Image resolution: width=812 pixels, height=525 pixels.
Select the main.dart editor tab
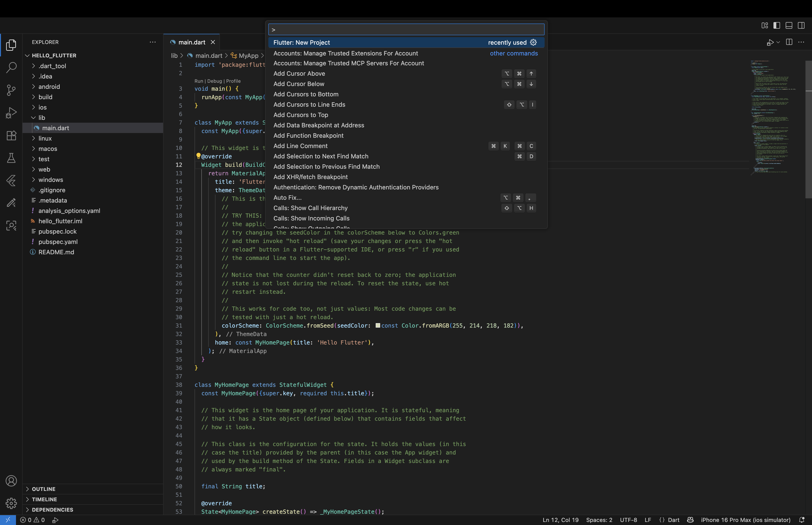[192, 42]
